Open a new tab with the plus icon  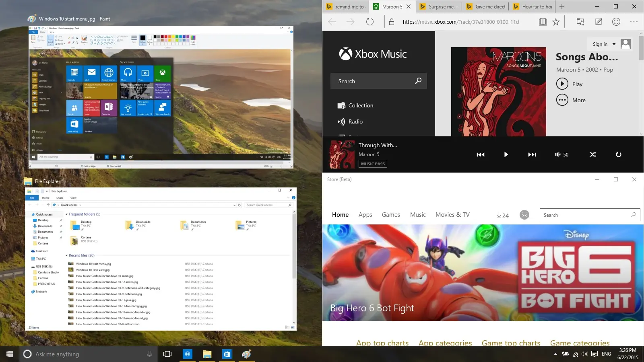click(x=562, y=6)
